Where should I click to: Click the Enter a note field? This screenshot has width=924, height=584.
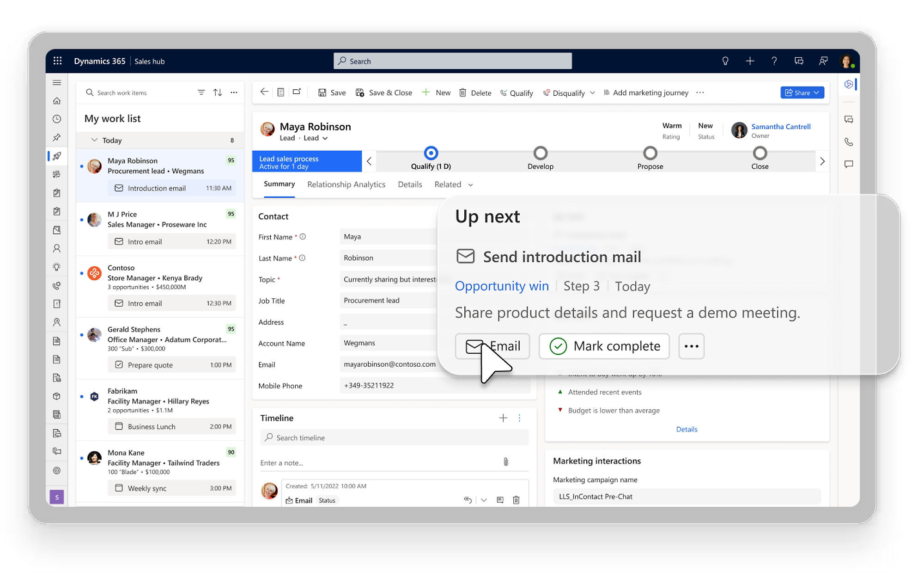pyautogui.click(x=379, y=463)
